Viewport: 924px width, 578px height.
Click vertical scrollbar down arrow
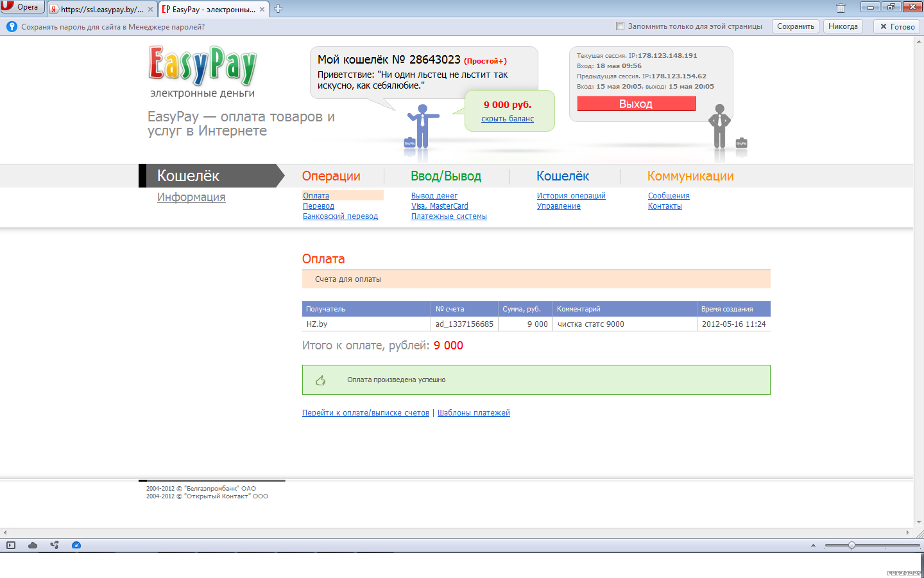(x=919, y=522)
